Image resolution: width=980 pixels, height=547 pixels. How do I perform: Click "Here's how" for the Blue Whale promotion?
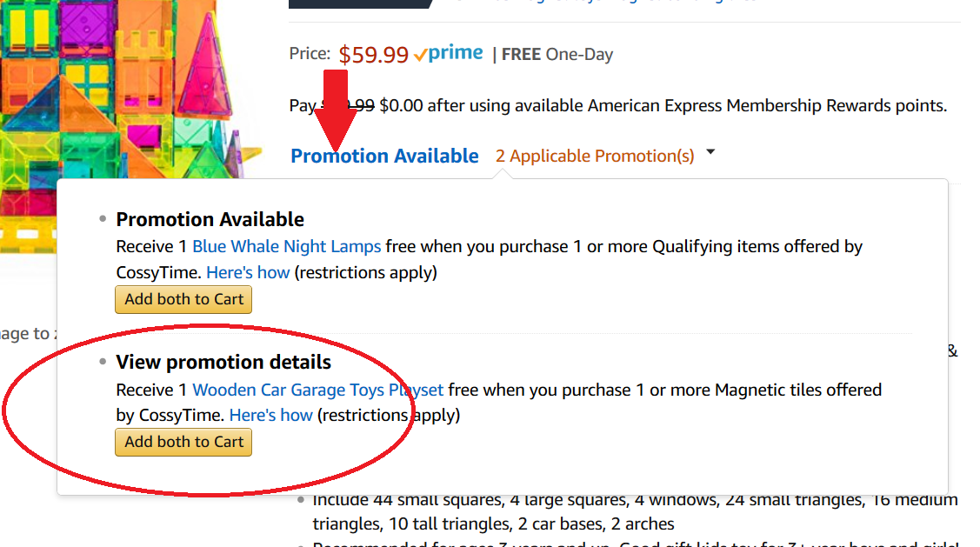tap(248, 273)
